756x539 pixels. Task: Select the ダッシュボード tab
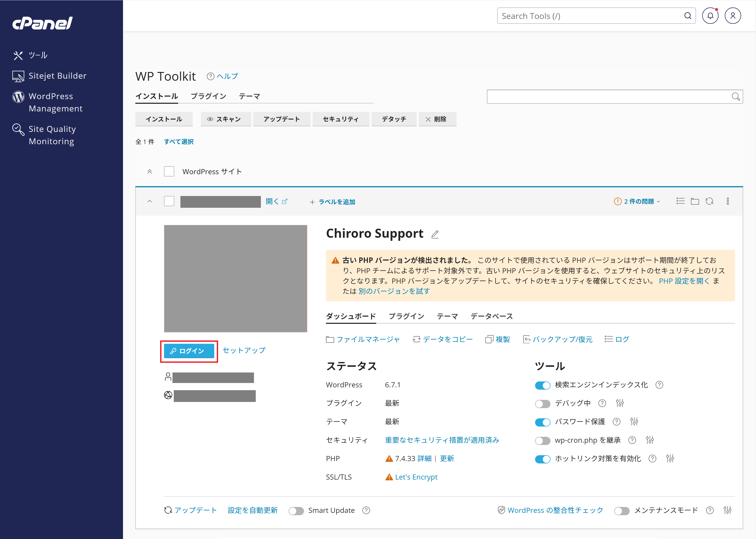click(x=351, y=316)
